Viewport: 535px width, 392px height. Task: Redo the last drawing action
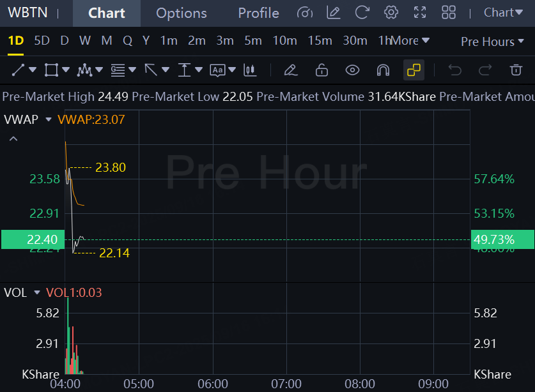click(485, 70)
